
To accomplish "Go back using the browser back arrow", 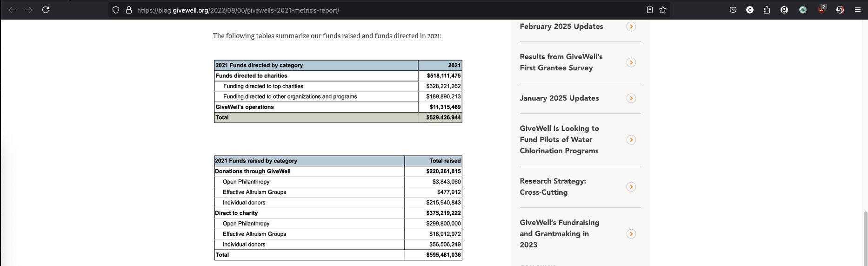I will click(12, 10).
